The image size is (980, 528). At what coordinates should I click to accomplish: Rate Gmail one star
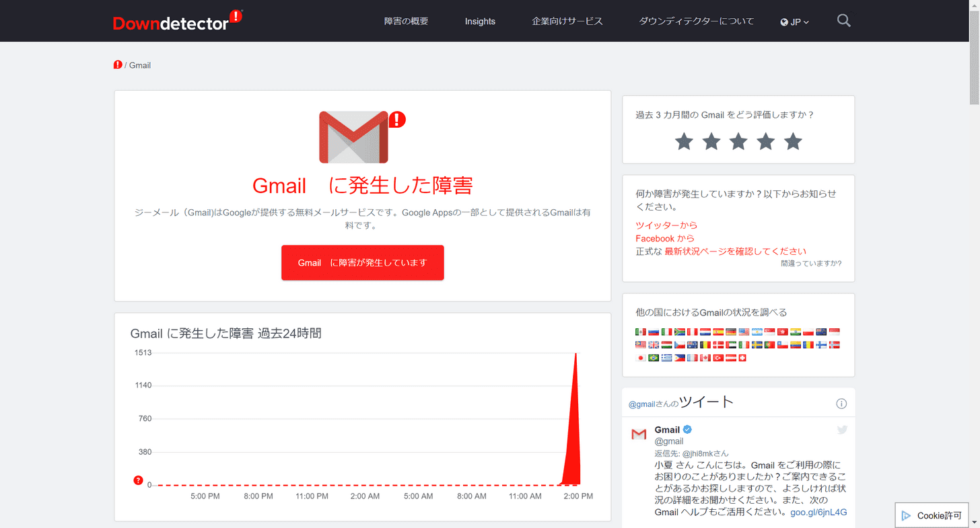pos(684,141)
